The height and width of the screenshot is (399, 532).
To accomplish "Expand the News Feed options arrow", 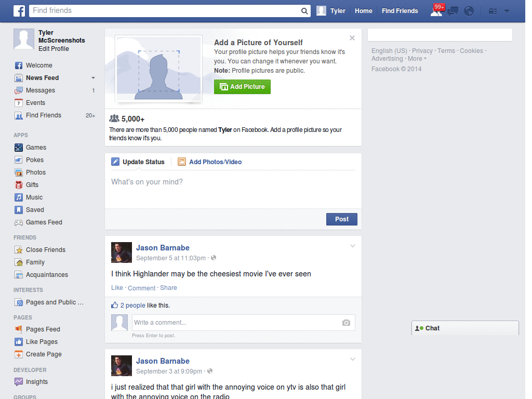I will coord(93,78).
